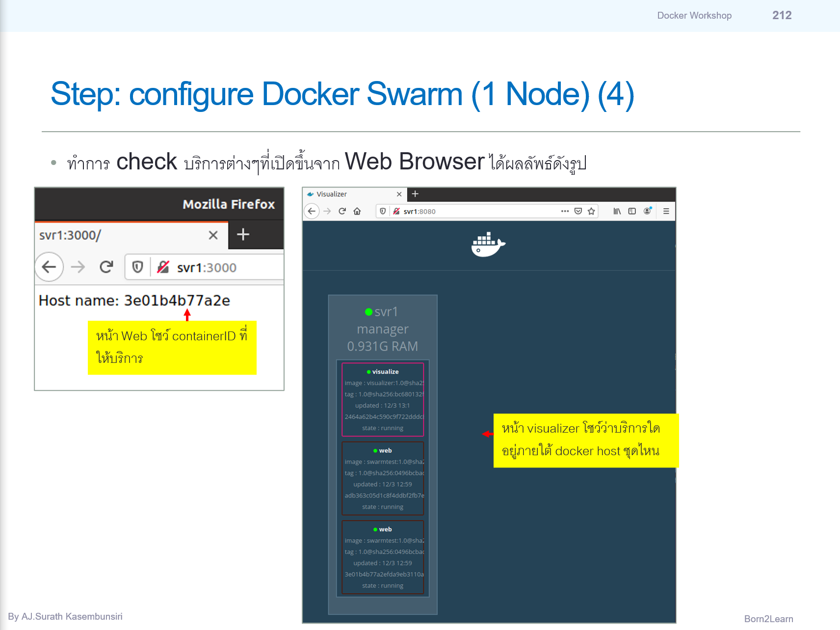This screenshot has width=840, height=630.
Task: Click the insecure padlock icon in svr1:8080 address bar
Action: click(x=395, y=211)
